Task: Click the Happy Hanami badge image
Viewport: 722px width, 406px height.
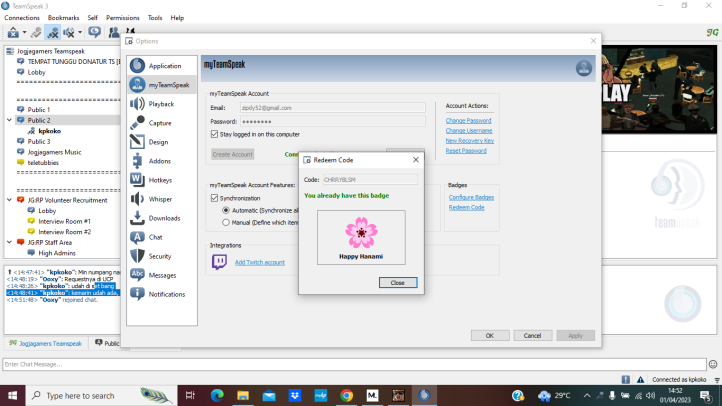Action: pyautogui.click(x=361, y=232)
